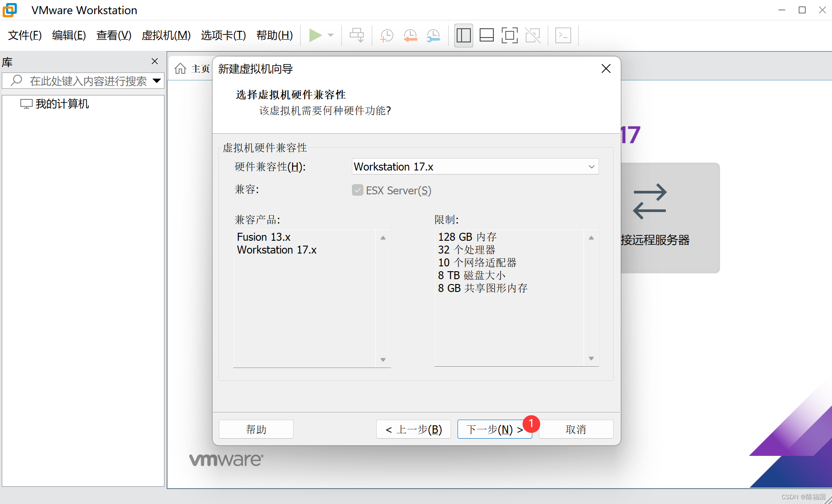Click up arrow of limitations scrollbar
This screenshot has height=504, width=832.
tap(592, 238)
